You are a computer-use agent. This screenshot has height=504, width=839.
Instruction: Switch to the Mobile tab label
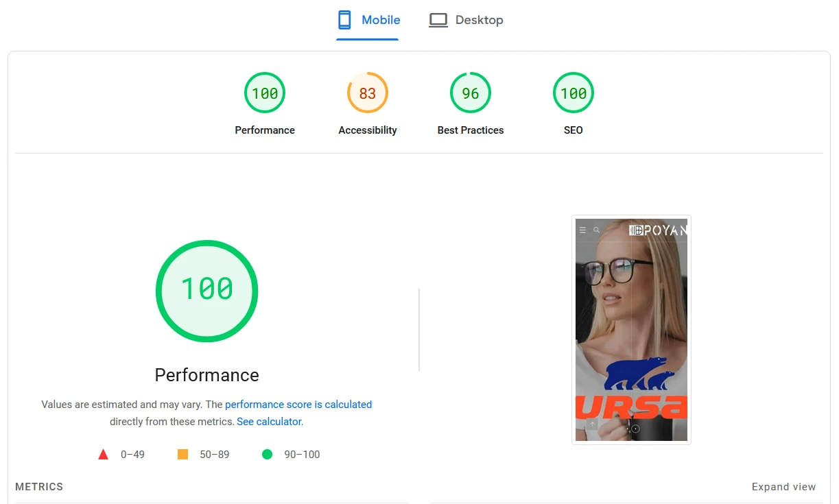(x=381, y=20)
